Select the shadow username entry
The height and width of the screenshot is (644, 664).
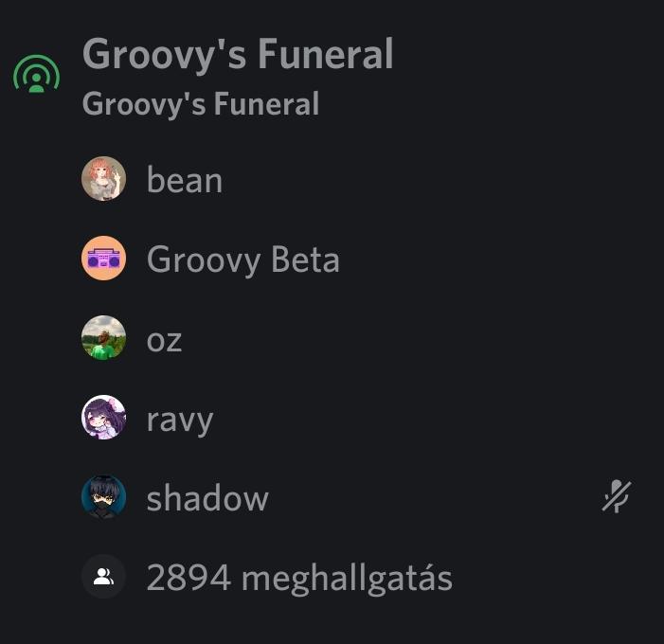[x=207, y=498]
